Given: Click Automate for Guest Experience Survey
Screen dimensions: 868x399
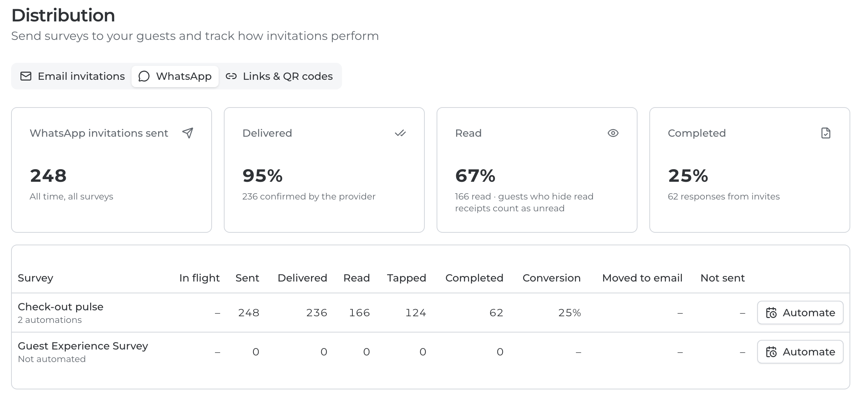Looking at the screenshot, I should pos(800,352).
